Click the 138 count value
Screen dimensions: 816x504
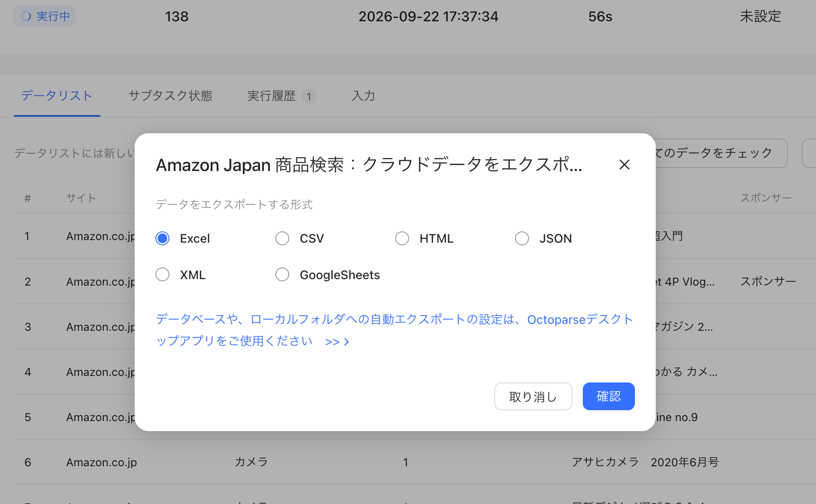176,16
